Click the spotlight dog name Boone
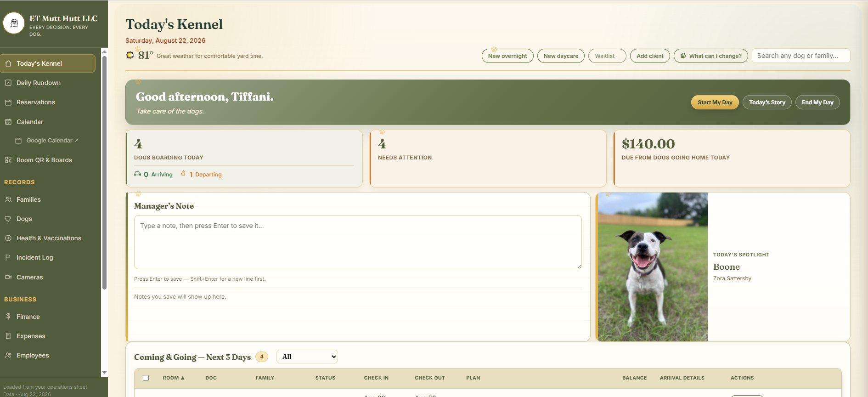This screenshot has width=868, height=397. click(727, 267)
